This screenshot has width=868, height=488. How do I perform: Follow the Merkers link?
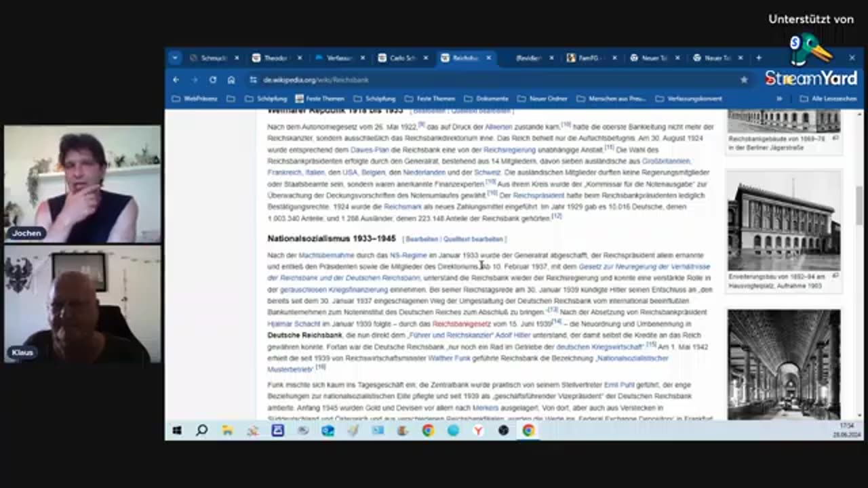pyautogui.click(x=486, y=408)
